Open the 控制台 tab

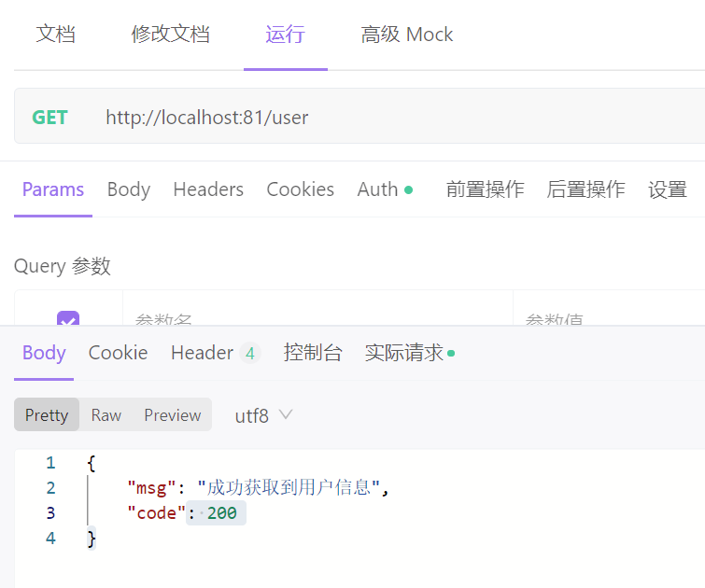[x=313, y=353]
